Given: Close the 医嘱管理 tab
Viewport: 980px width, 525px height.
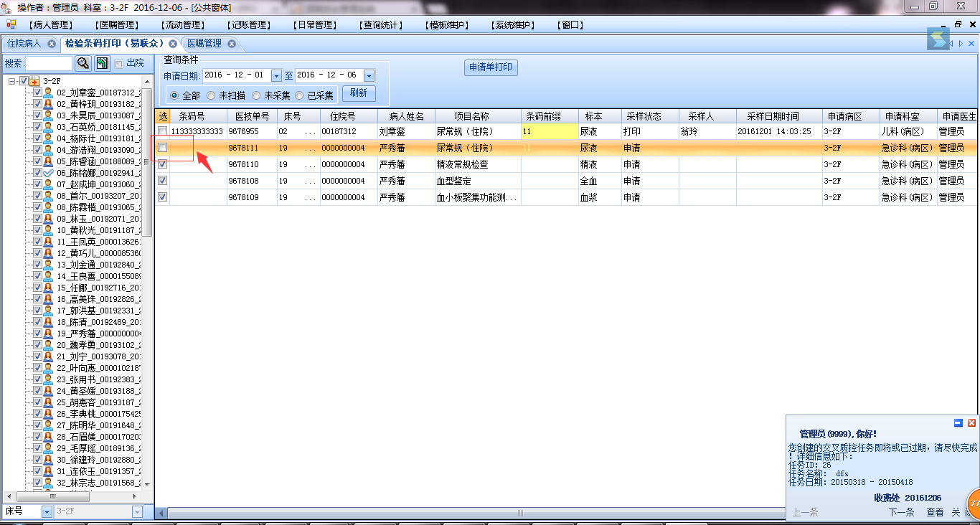Looking at the screenshot, I should [232, 44].
